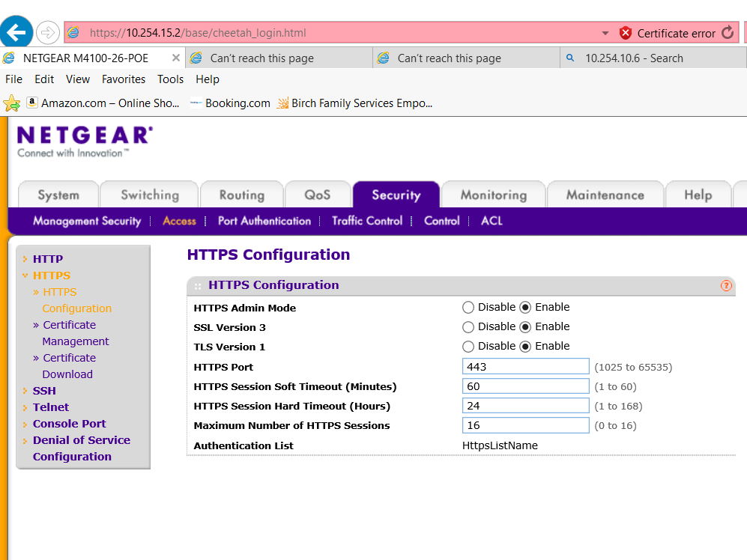Image resolution: width=747 pixels, height=560 pixels.
Task: Switch to the Routing tab
Action: click(241, 195)
